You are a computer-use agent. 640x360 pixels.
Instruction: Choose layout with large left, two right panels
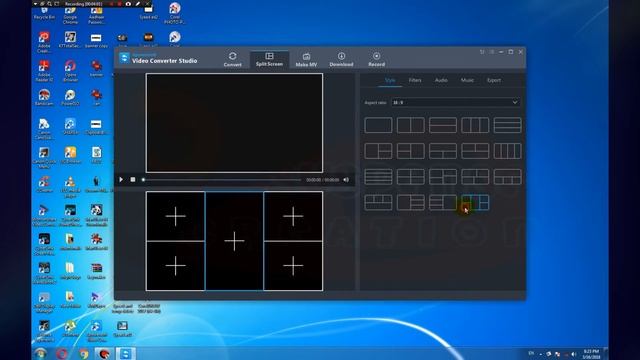[x=378, y=151]
